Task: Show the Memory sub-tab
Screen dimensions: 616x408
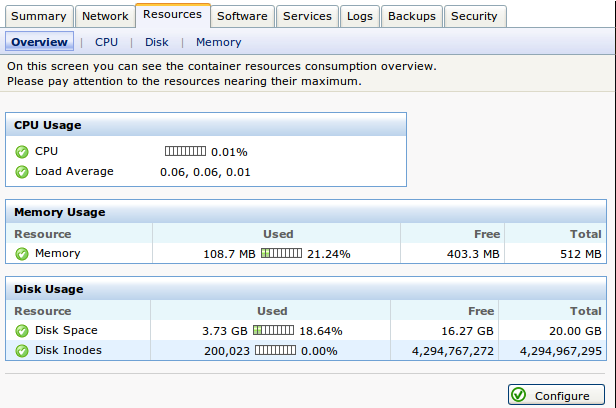Action: click(x=218, y=42)
